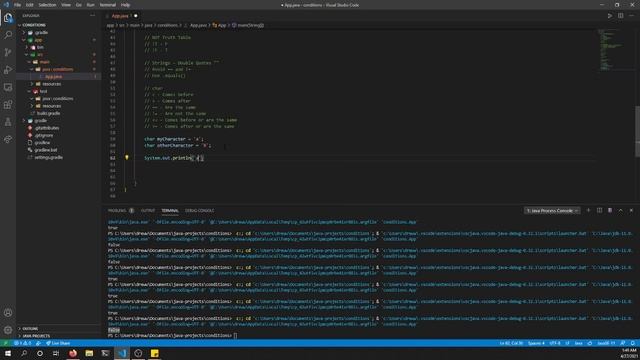
Task: Select the TERMINAL panel tab
Action: [170, 211]
